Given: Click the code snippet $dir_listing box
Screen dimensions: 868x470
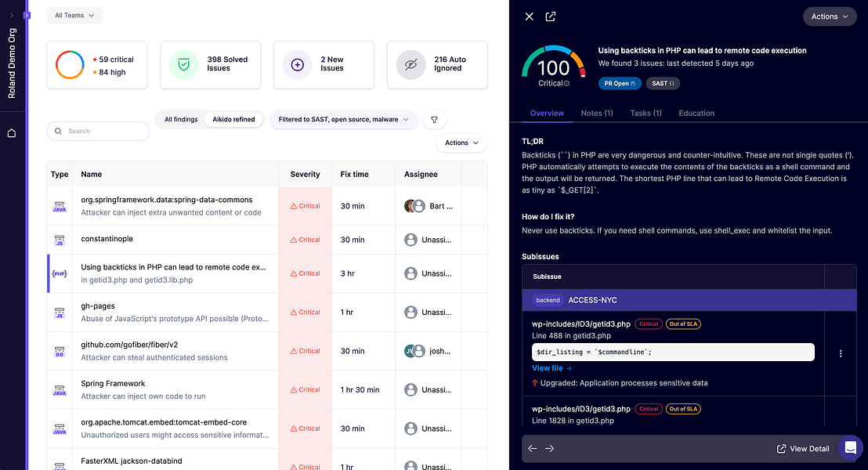Looking at the screenshot, I should [x=673, y=352].
